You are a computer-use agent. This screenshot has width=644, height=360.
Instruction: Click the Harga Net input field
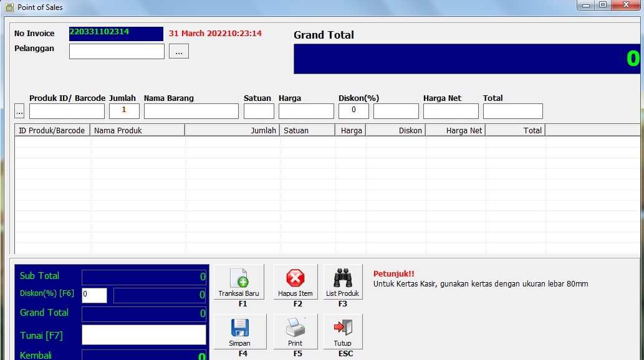(451, 111)
